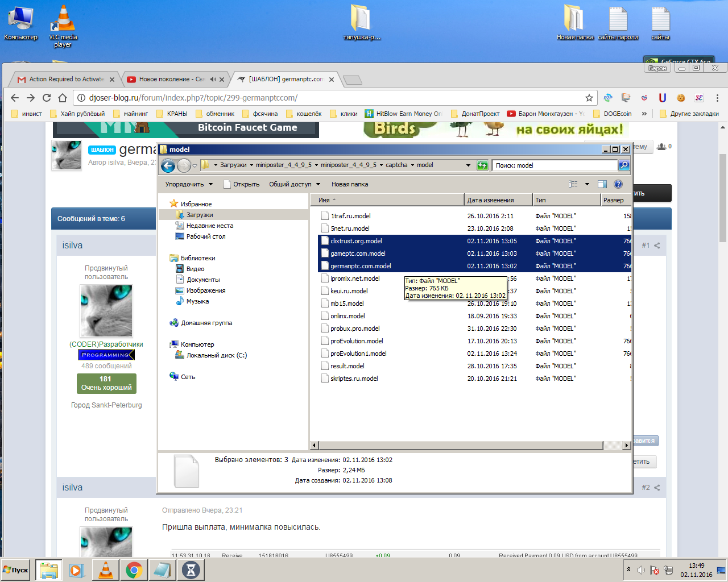The image size is (728, 582).
Task: Open the 'сайты пароли' desktop file
Action: coord(618,23)
